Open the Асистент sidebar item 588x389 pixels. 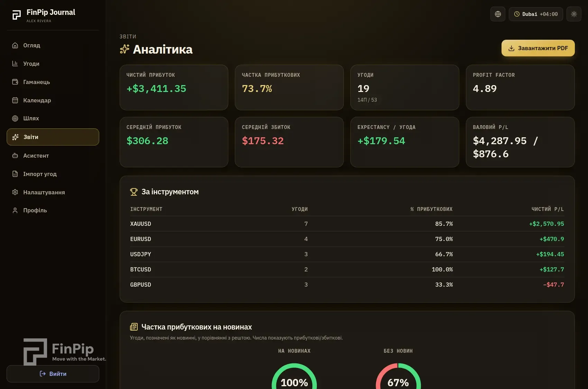(x=53, y=156)
